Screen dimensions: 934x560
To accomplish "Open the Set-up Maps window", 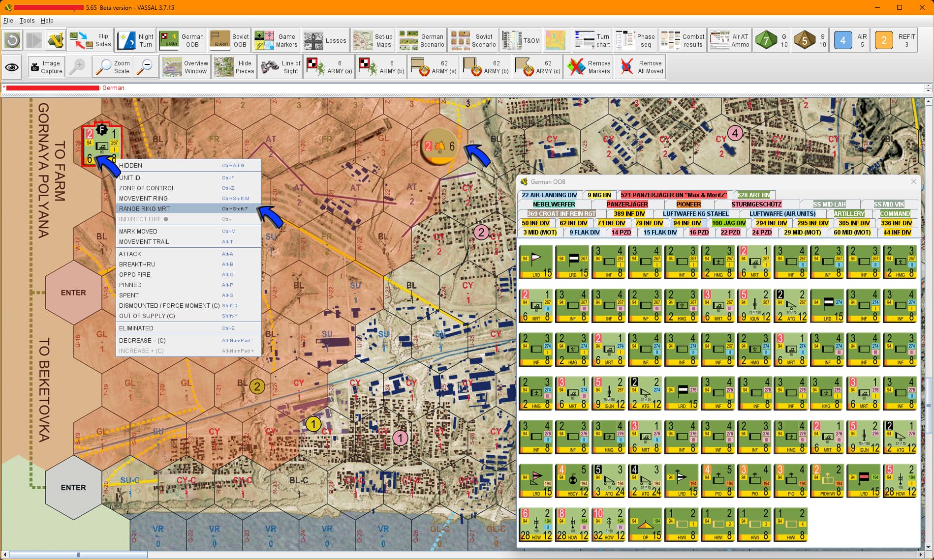I will click(x=373, y=40).
